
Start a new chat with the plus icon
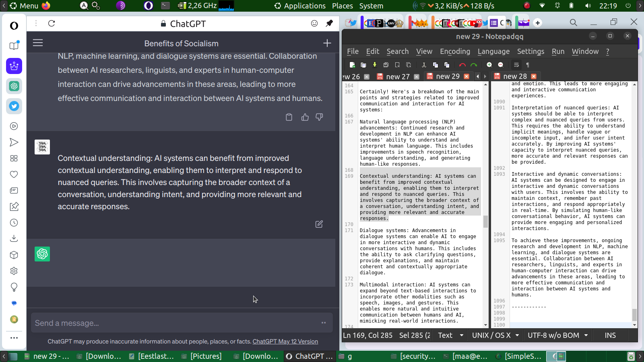pos(327,43)
